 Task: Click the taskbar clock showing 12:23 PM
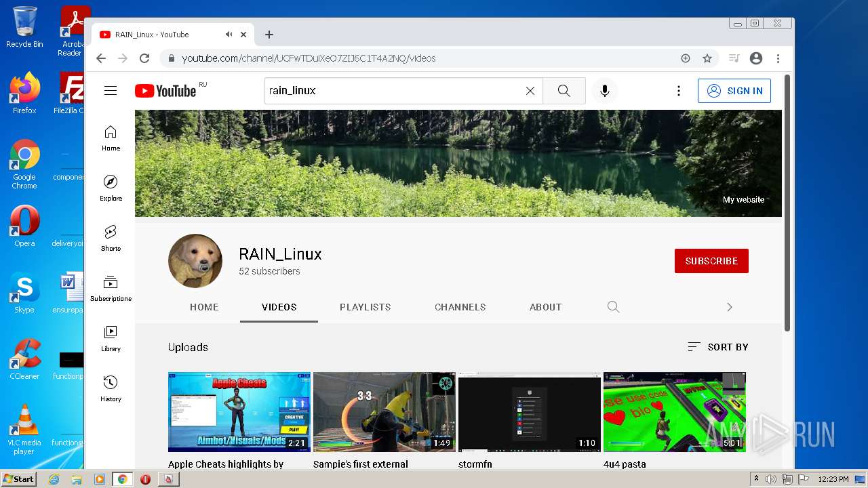point(833,479)
